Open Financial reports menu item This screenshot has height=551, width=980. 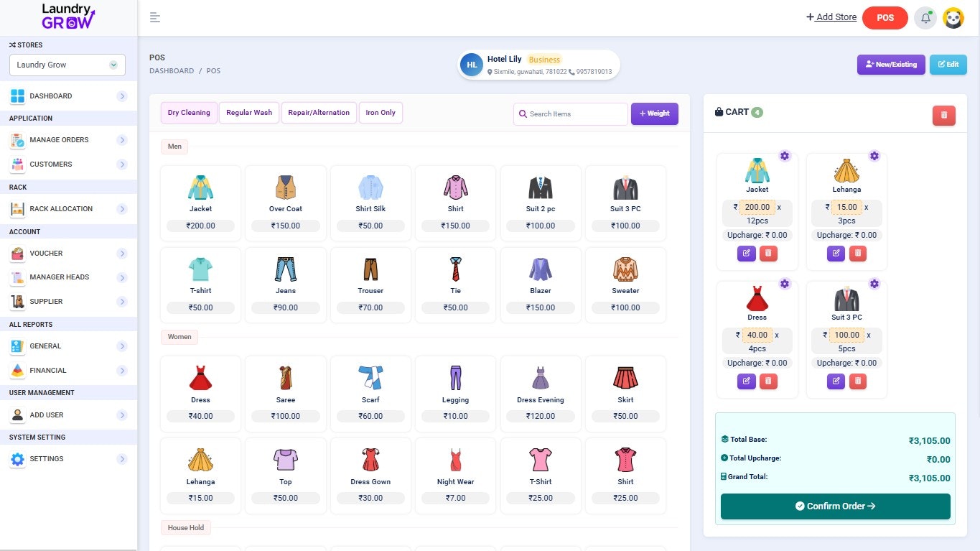click(68, 371)
